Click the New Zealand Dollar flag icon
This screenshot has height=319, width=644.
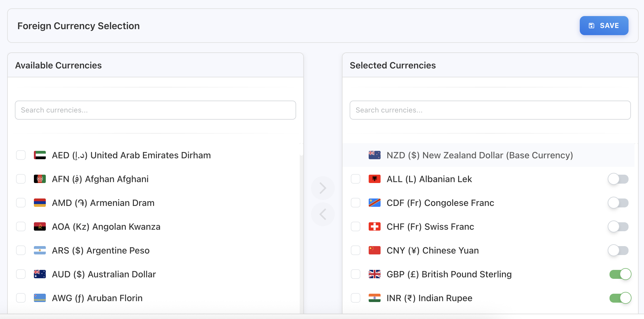(x=374, y=155)
